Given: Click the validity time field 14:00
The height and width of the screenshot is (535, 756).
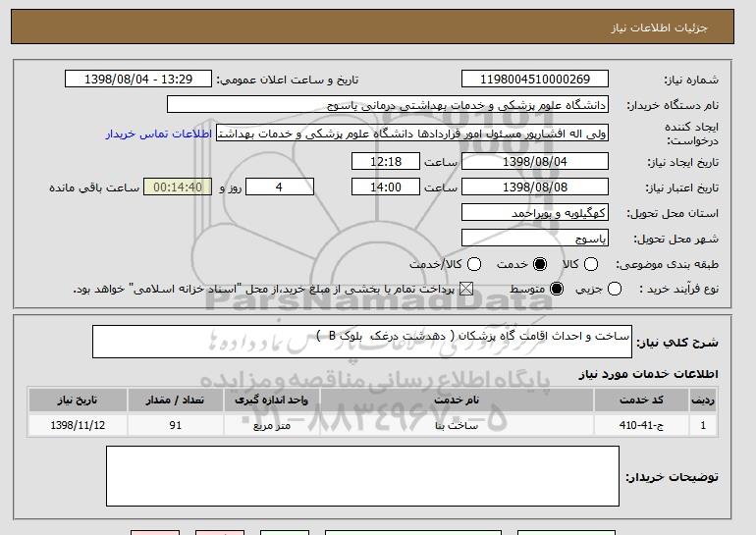Looking at the screenshot, I should [x=386, y=187].
